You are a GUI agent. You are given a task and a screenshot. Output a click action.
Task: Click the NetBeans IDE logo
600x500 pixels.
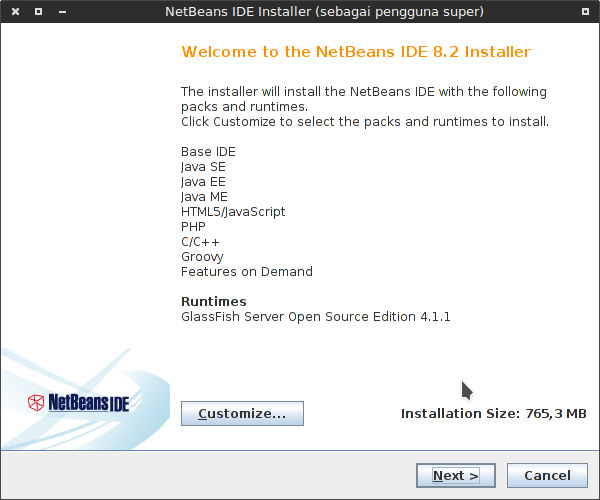click(x=79, y=403)
